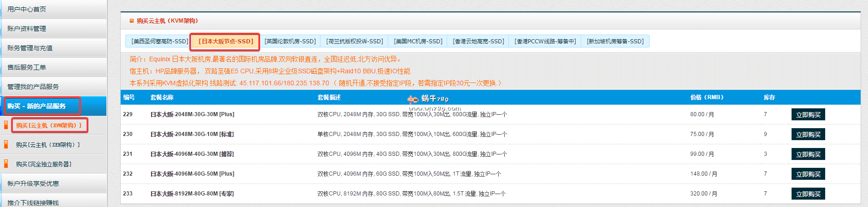Image resolution: width=868 pixels, height=207 pixels.
Task: Open 账务管理与充值 menu item
Action: point(30,48)
